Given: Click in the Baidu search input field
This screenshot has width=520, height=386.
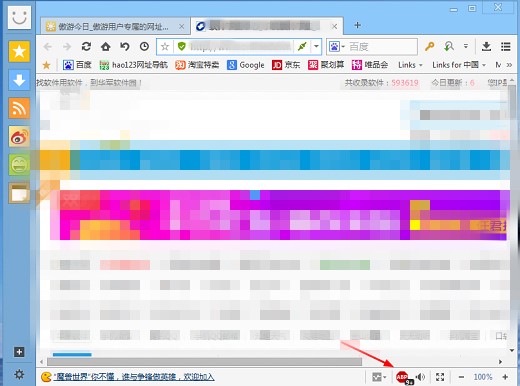Looking at the screenshot, I should 382,47.
